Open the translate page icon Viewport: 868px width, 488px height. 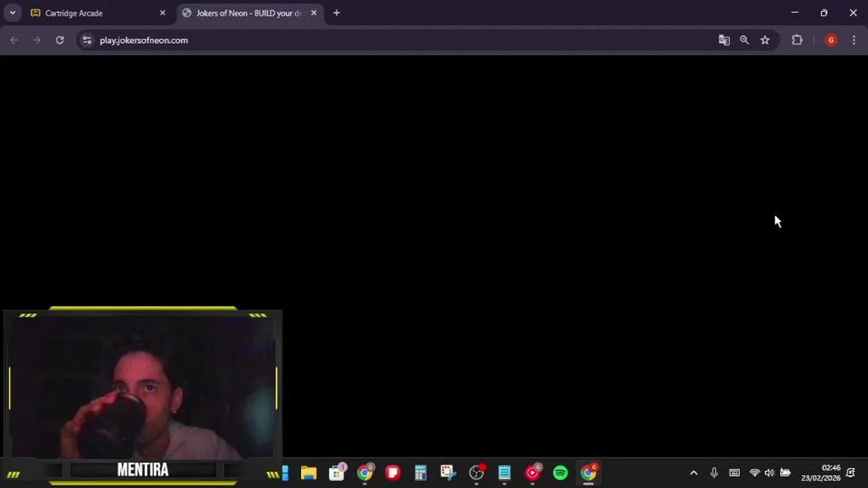(724, 40)
